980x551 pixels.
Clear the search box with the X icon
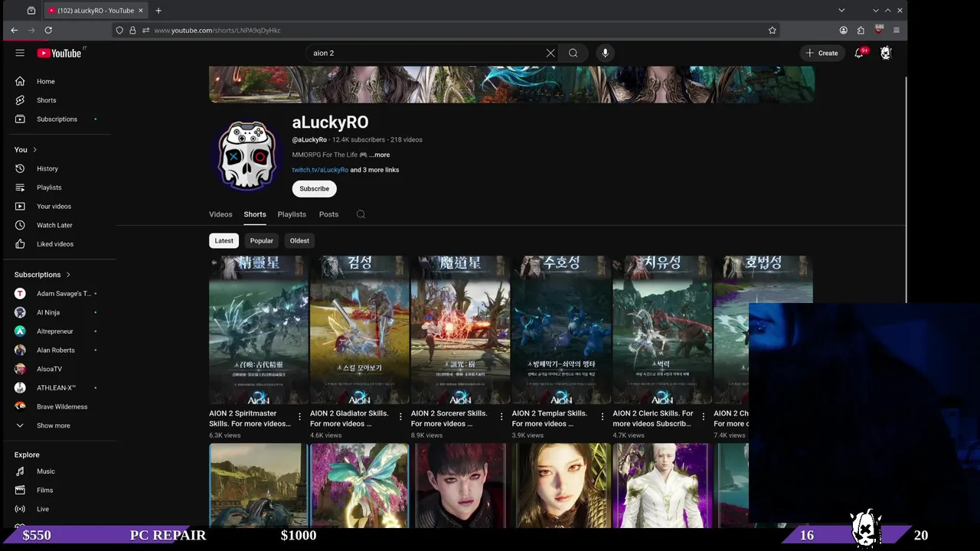tap(550, 53)
